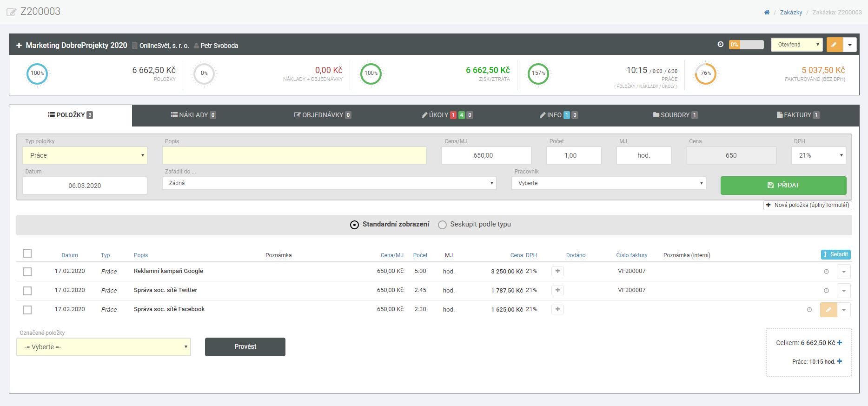Check the Správa soc. sítě Twitter row checkbox
868x406 pixels.
pos(27,291)
